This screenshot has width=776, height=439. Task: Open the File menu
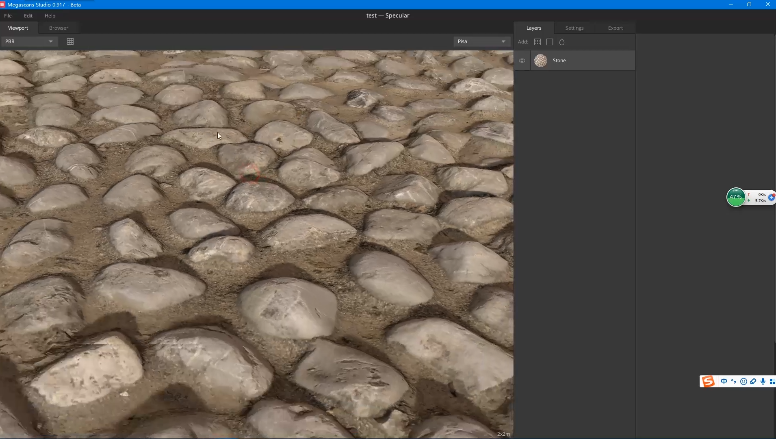(x=7, y=16)
